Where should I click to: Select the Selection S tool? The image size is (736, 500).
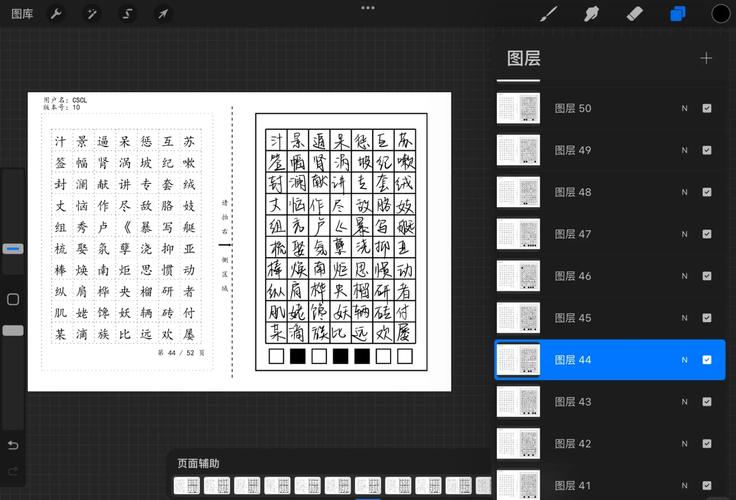pos(127,14)
